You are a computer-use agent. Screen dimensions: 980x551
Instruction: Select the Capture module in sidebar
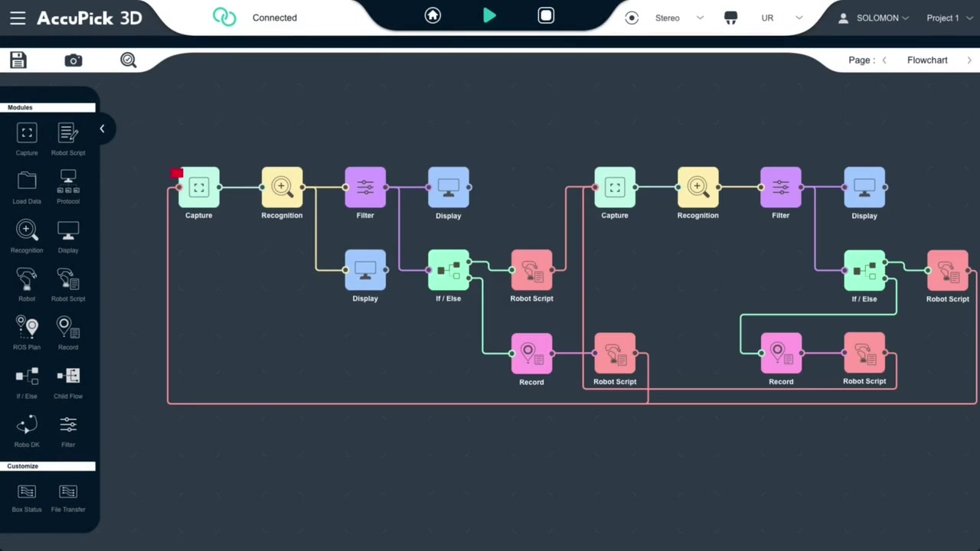tap(27, 139)
